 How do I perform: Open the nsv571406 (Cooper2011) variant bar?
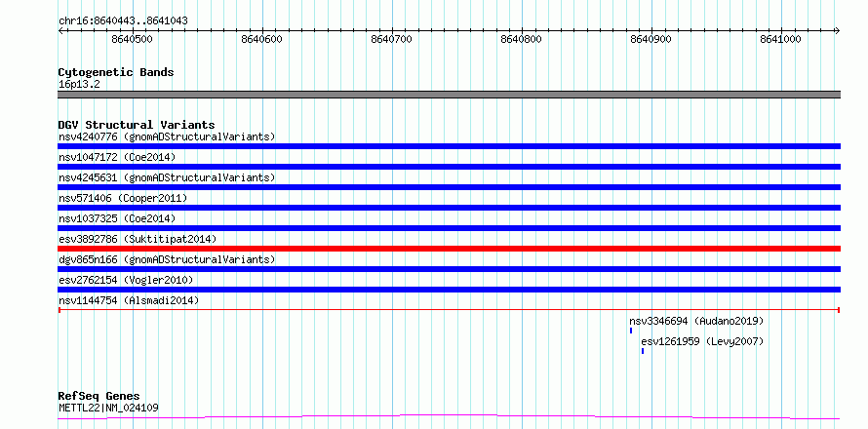(x=449, y=208)
